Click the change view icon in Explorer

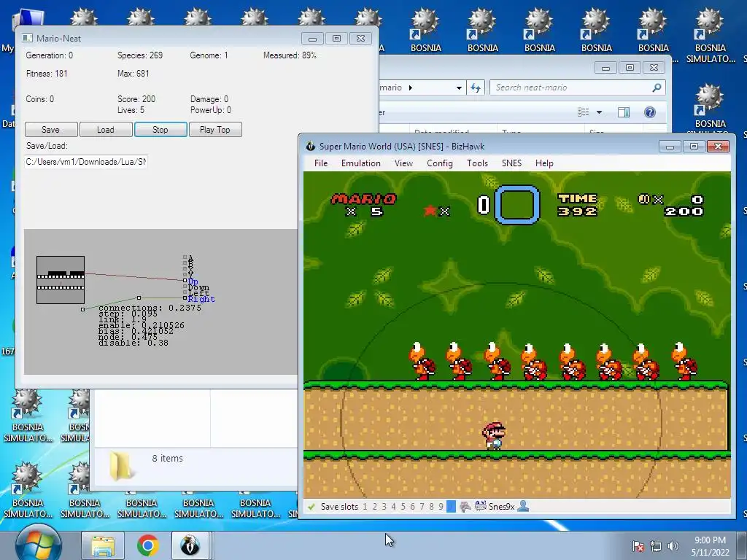click(x=583, y=112)
